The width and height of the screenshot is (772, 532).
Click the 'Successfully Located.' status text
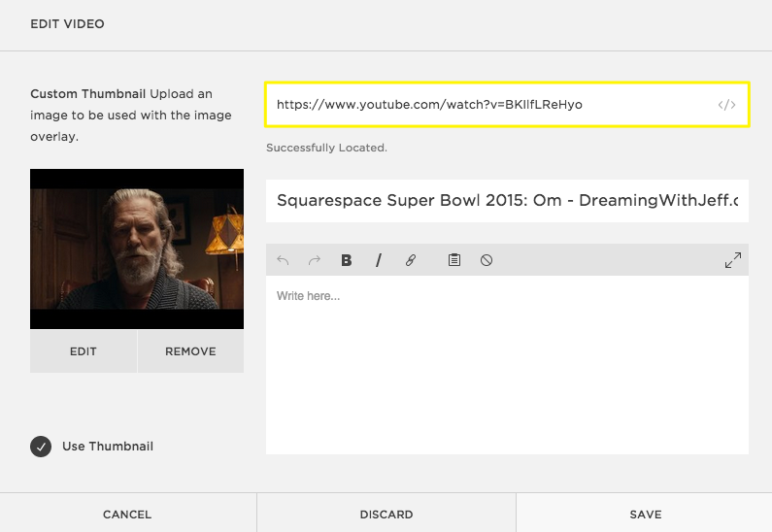(x=326, y=149)
